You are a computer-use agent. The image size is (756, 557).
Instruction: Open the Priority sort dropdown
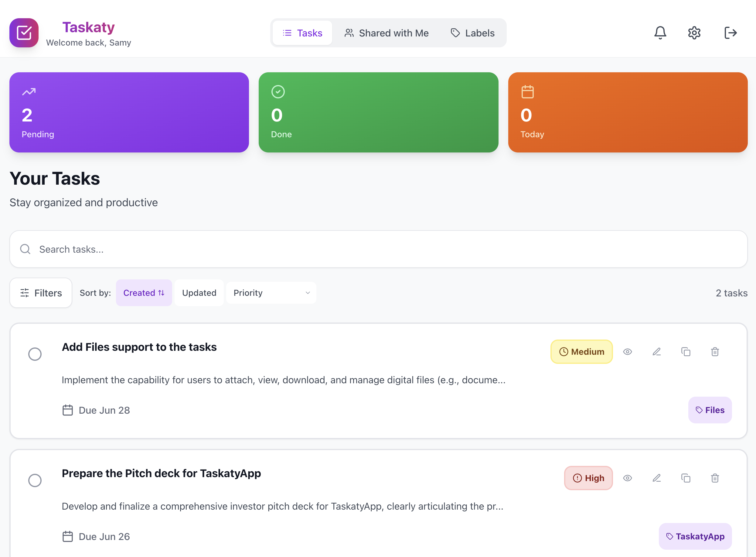pyautogui.click(x=271, y=293)
